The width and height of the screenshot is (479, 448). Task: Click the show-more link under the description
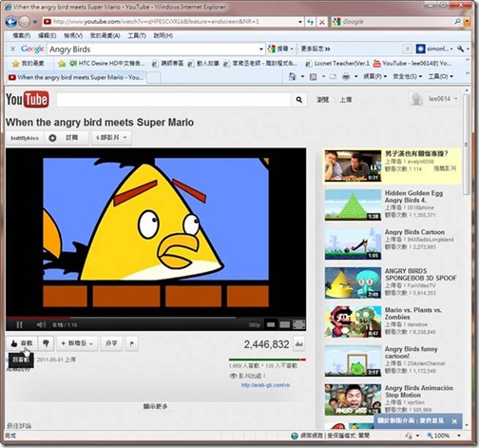tap(155, 406)
